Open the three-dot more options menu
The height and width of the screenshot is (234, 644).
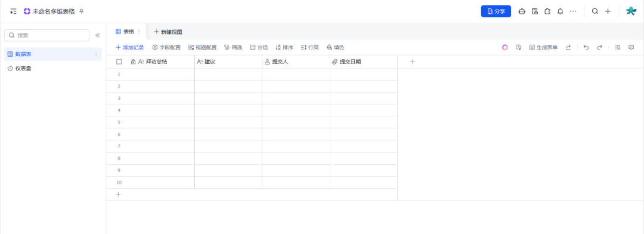pyautogui.click(x=573, y=11)
